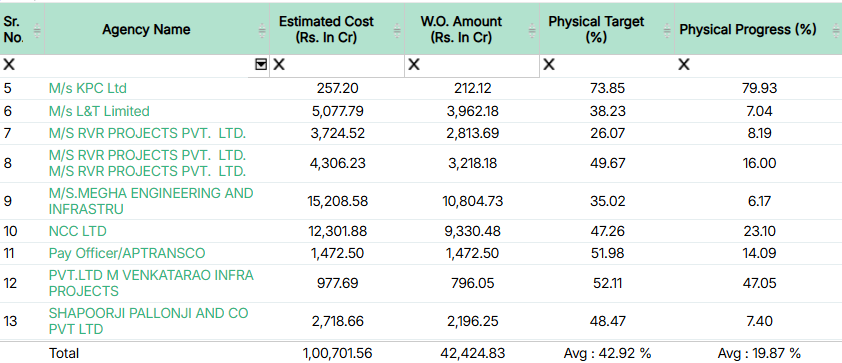Select the estimated cost cell 12,301.88
The image size is (842, 363).
[337, 231]
